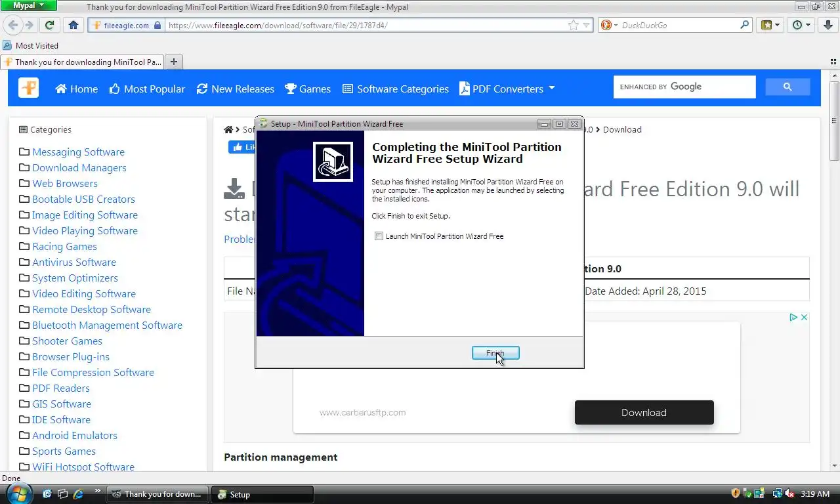Click the Switch between windows quick launch icon
The image size is (840, 504).
click(62, 493)
